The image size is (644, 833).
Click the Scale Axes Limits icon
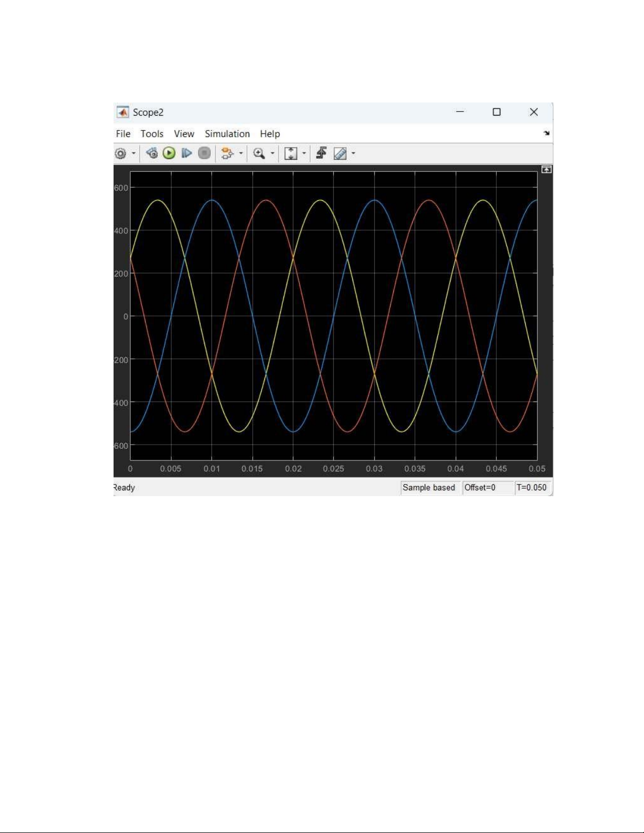tap(291, 153)
